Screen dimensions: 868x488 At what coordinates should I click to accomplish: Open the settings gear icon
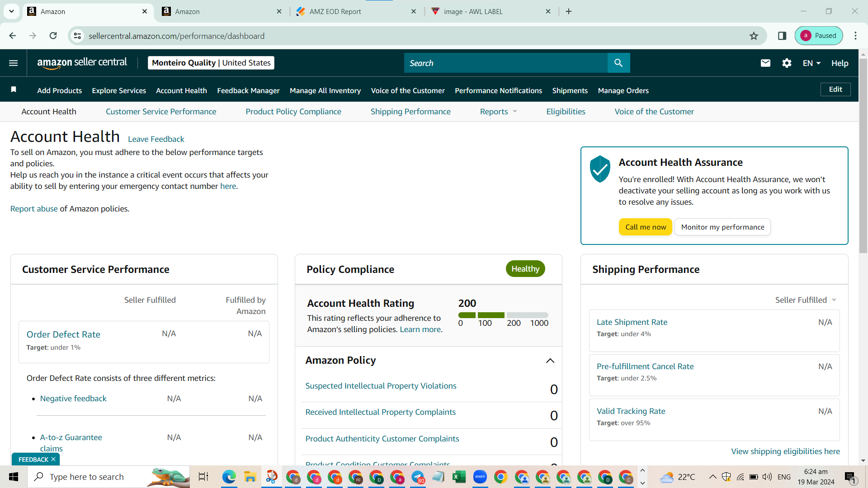[x=787, y=63]
